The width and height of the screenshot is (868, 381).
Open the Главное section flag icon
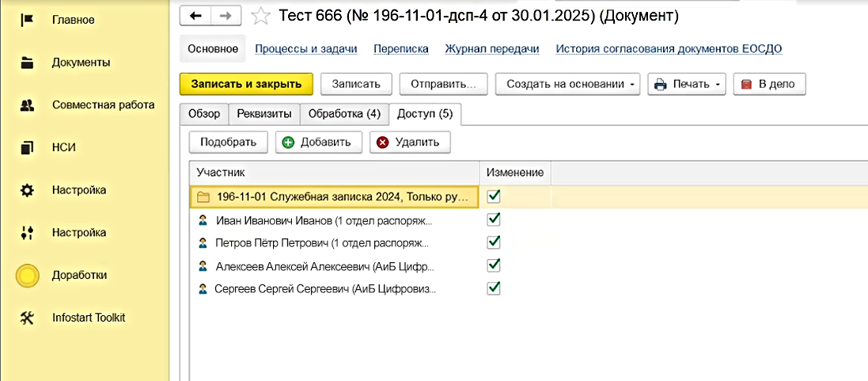click(x=28, y=20)
